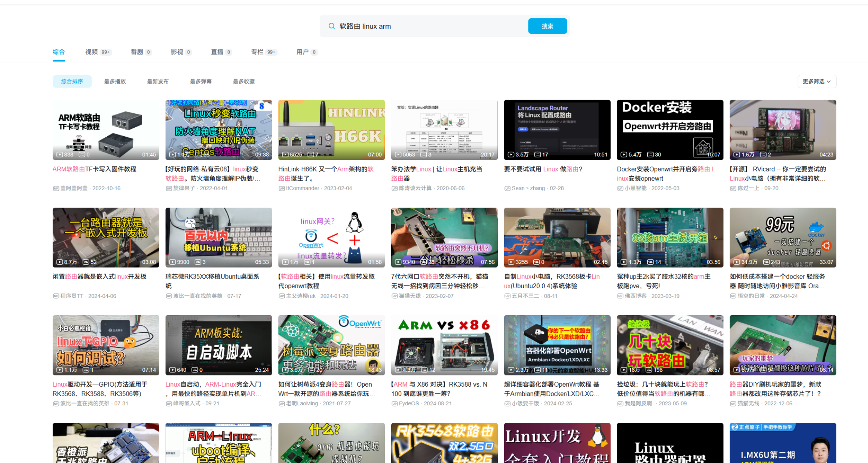Sort results by 最新发布

tap(158, 81)
